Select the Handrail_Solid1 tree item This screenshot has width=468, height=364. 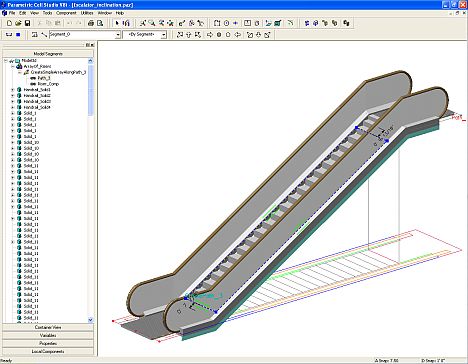(37, 90)
